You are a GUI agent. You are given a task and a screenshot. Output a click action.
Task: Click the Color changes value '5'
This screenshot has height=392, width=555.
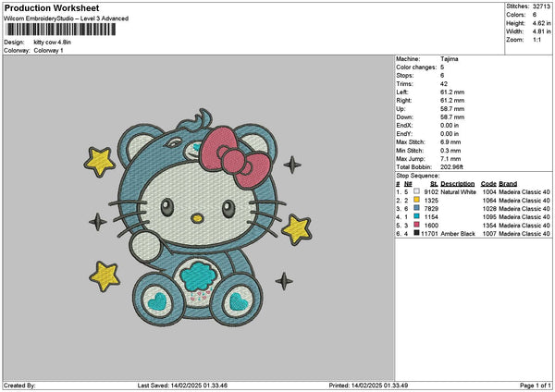coord(442,67)
